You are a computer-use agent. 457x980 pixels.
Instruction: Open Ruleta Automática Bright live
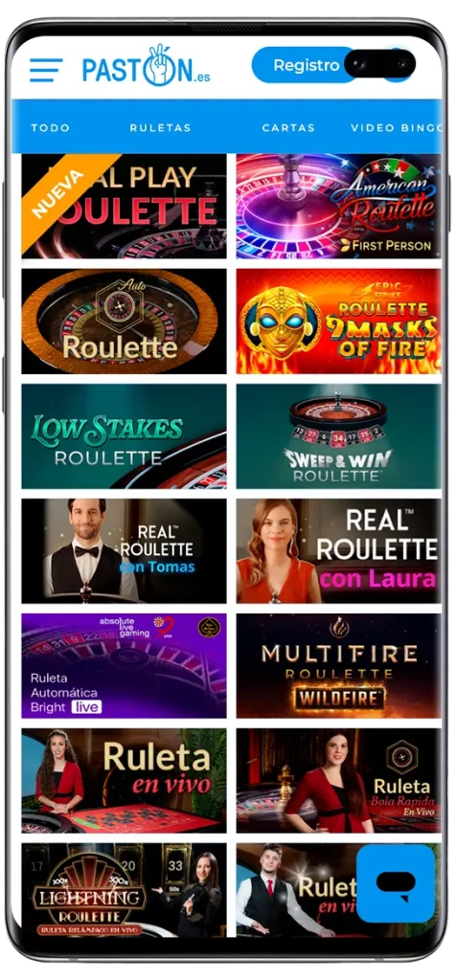pos(124,666)
